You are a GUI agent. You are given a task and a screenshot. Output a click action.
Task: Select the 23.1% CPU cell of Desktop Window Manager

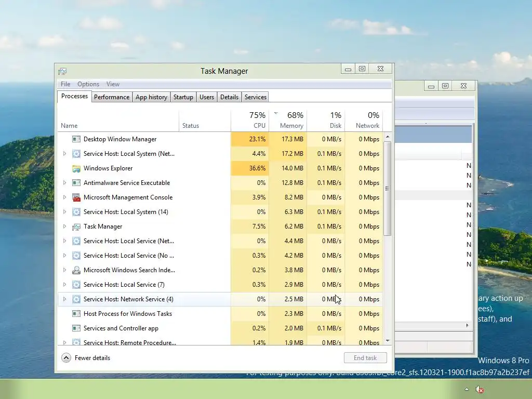tap(250, 139)
